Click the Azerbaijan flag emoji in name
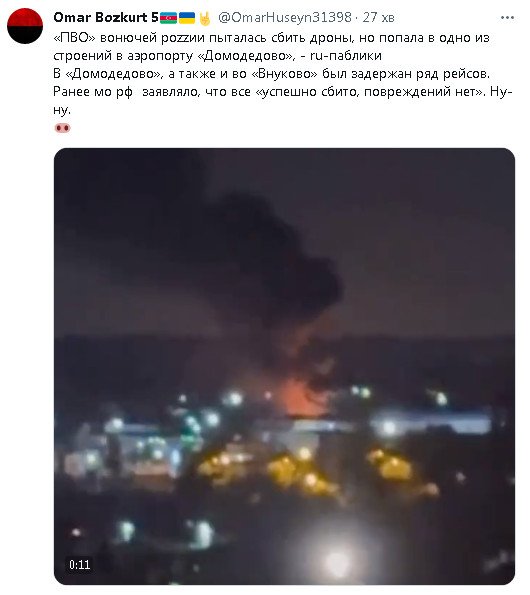 (168, 17)
